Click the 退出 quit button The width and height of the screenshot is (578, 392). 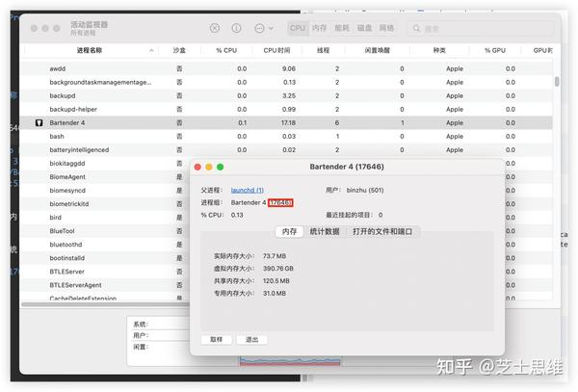tap(251, 339)
